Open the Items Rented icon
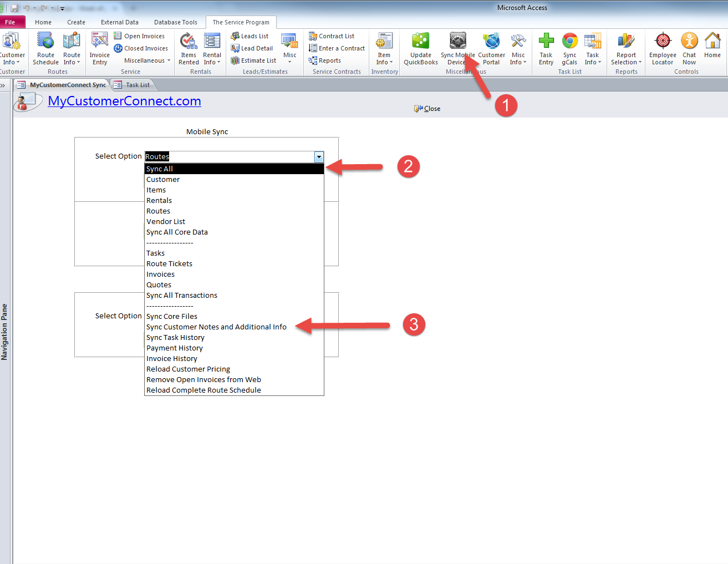728x564 pixels. click(189, 48)
